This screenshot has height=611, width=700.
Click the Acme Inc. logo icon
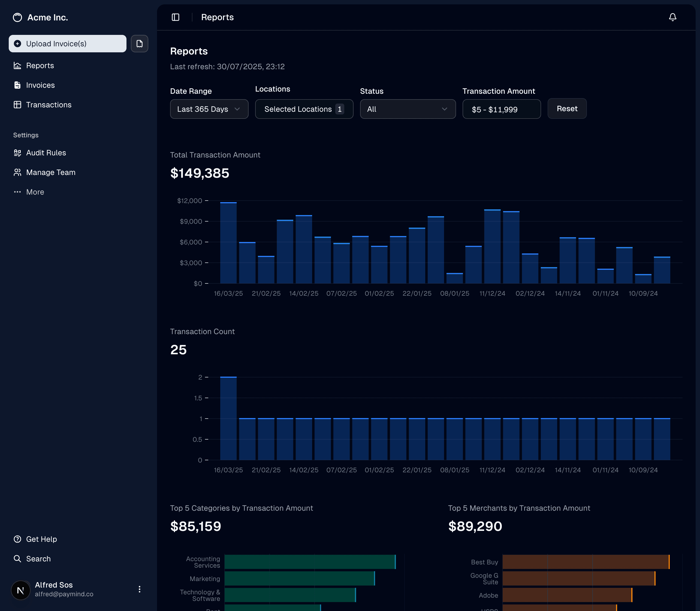tap(17, 17)
